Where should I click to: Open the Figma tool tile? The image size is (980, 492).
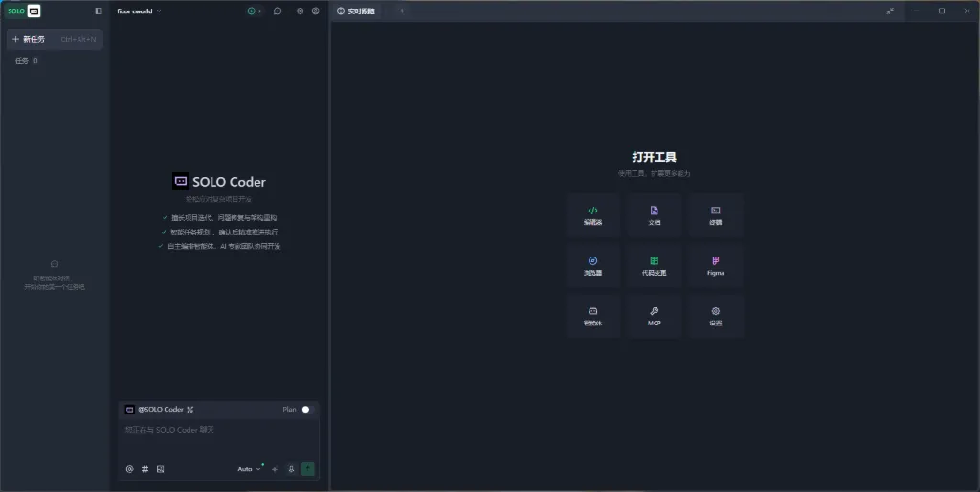coord(715,265)
